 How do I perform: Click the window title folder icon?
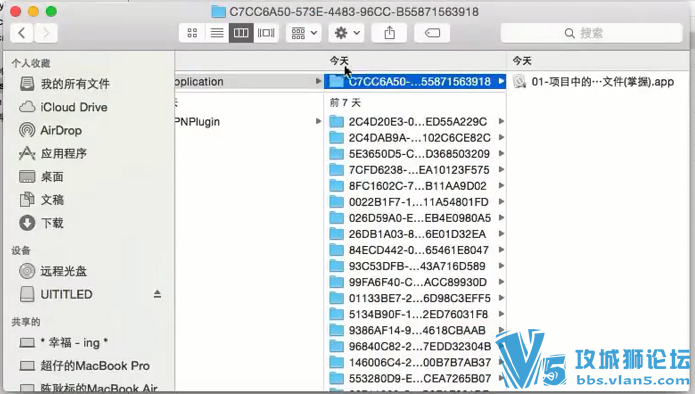[x=218, y=12]
